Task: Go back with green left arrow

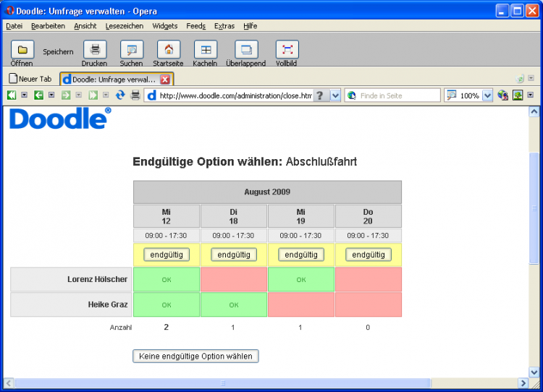Action: click(x=38, y=95)
